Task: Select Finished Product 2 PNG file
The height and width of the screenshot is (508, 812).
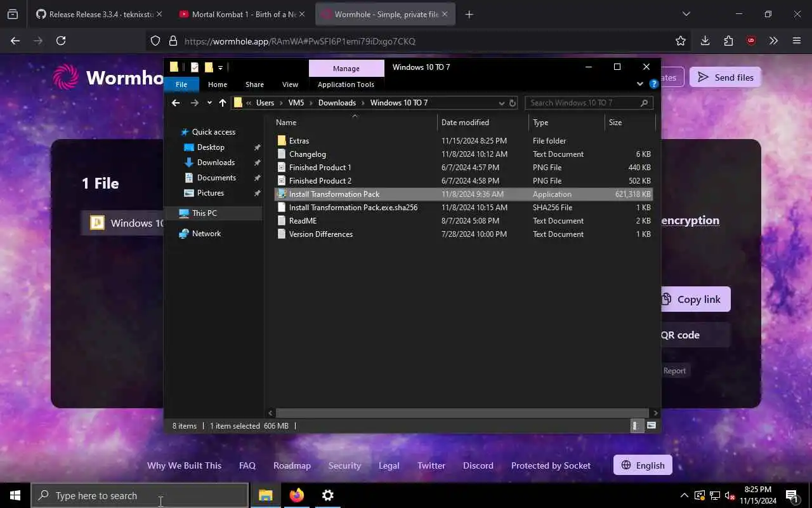Action: point(320,181)
